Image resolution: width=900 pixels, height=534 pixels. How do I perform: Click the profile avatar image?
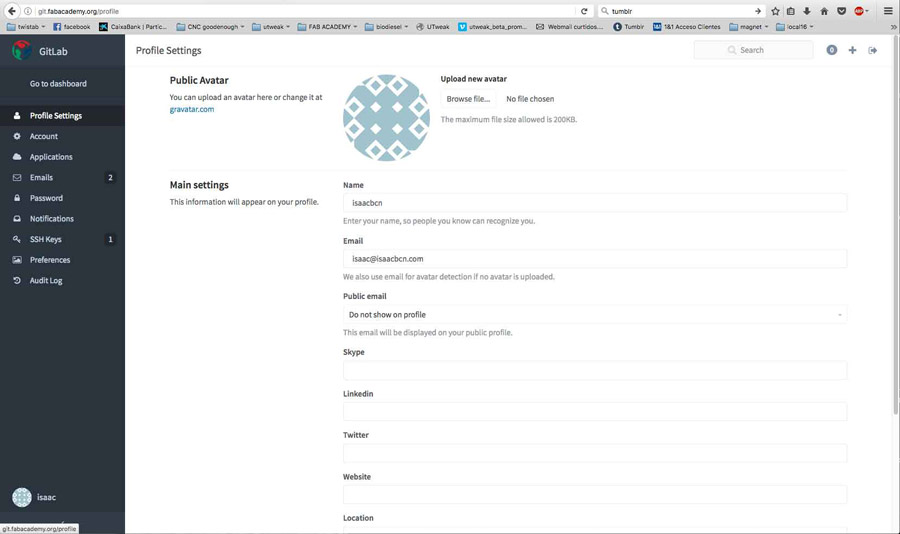tap(386, 118)
